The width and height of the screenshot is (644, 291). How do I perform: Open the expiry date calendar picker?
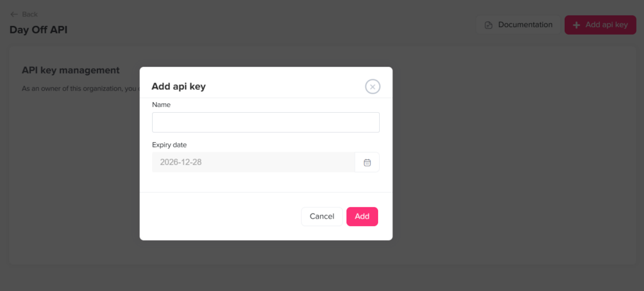point(367,163)
